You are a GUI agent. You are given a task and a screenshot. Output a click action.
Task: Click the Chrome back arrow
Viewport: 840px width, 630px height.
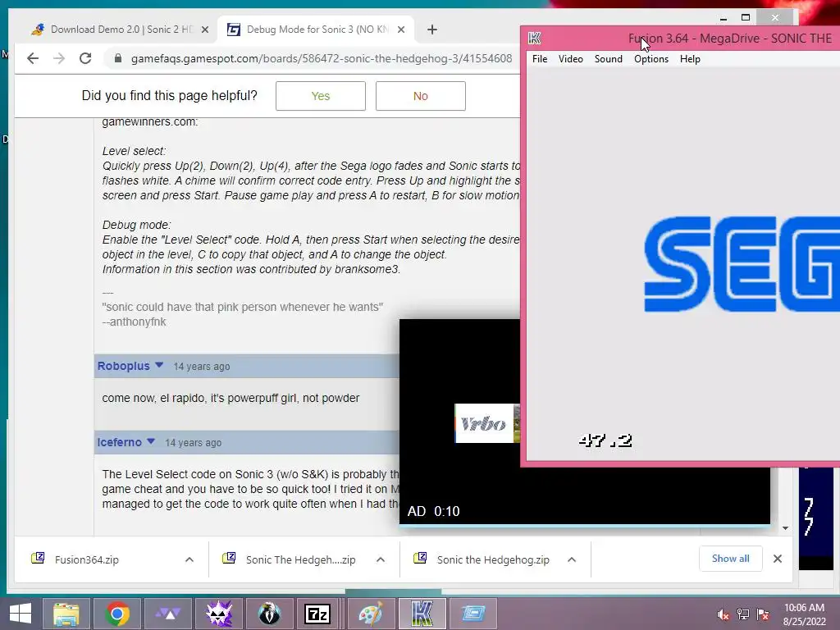point(33,58)
